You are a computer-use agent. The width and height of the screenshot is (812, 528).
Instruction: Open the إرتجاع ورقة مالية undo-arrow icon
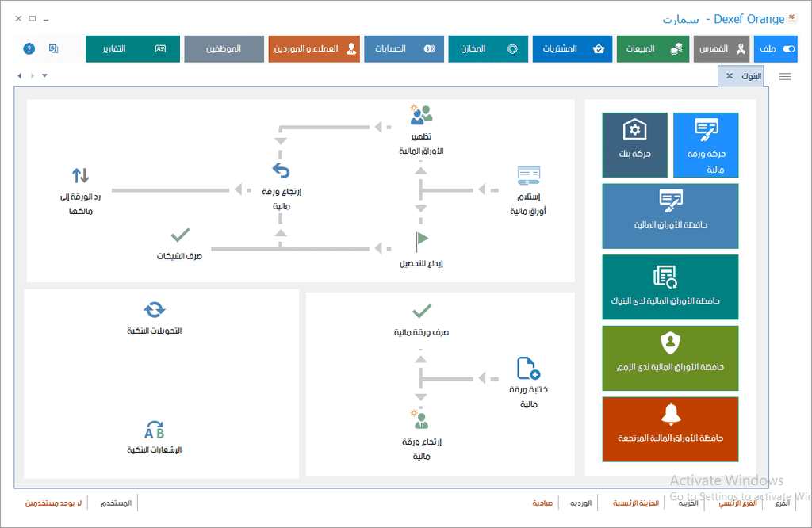(x=282, y=170)
